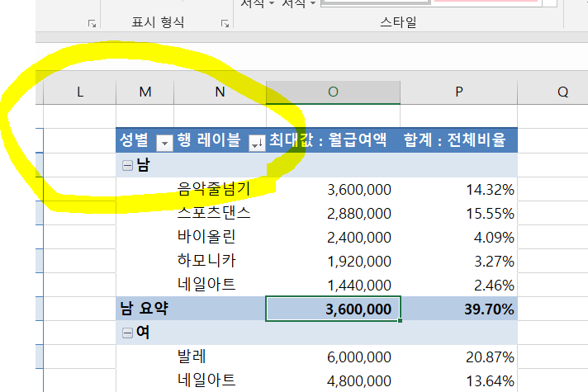Screen dimensions: 588x392
Task: Open the 행 레이블 sort filter dropdown
Action: (257, 143)
